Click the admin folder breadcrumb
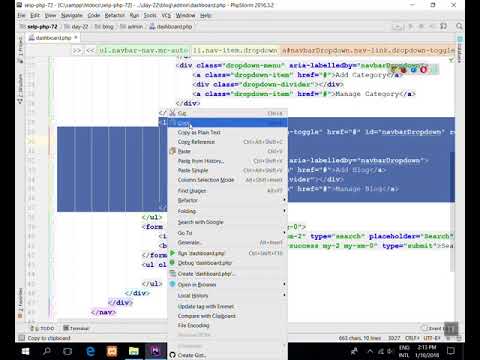 point(132,26)
